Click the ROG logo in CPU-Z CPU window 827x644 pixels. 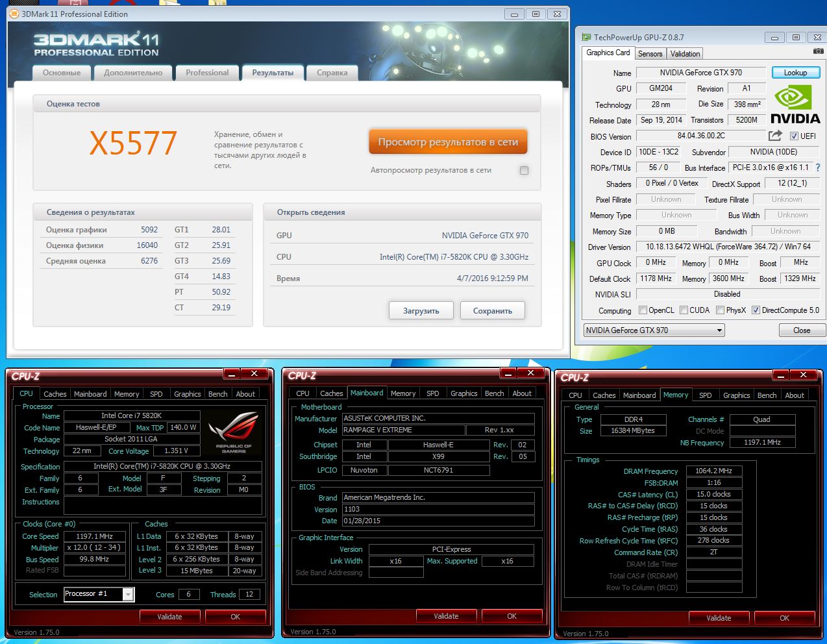(234, 431)
